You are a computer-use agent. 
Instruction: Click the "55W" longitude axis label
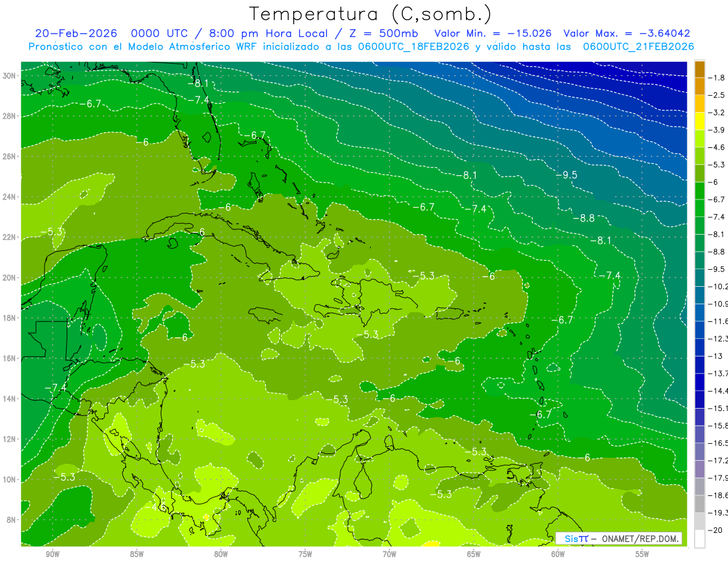642,555
